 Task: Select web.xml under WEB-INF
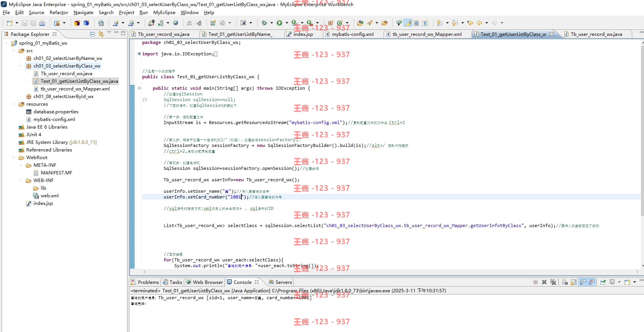(50, 196)
